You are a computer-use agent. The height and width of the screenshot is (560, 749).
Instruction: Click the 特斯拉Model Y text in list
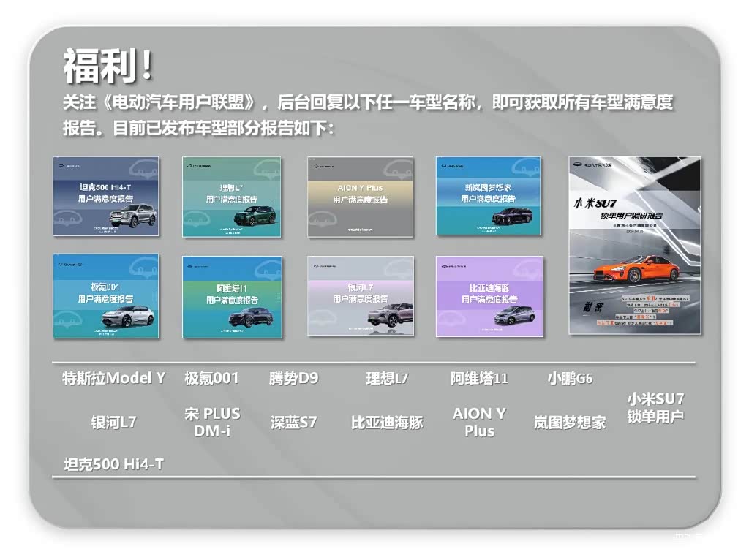point(113,379)
